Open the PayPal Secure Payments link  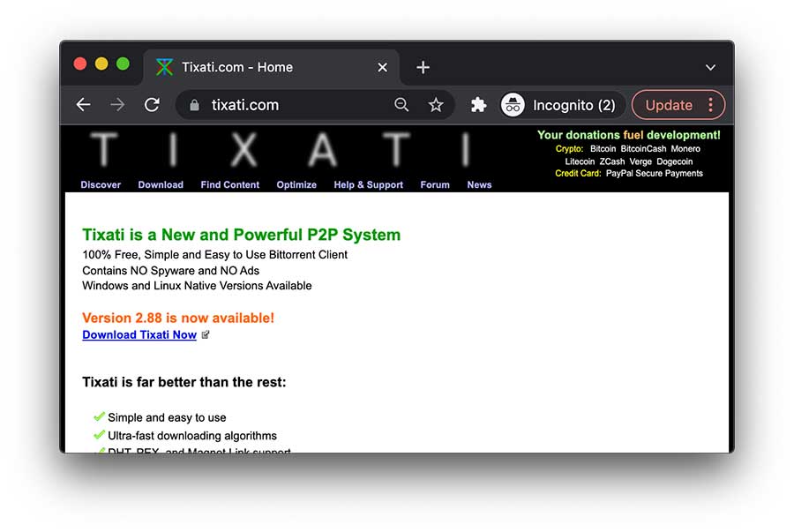tap(655, 173)
